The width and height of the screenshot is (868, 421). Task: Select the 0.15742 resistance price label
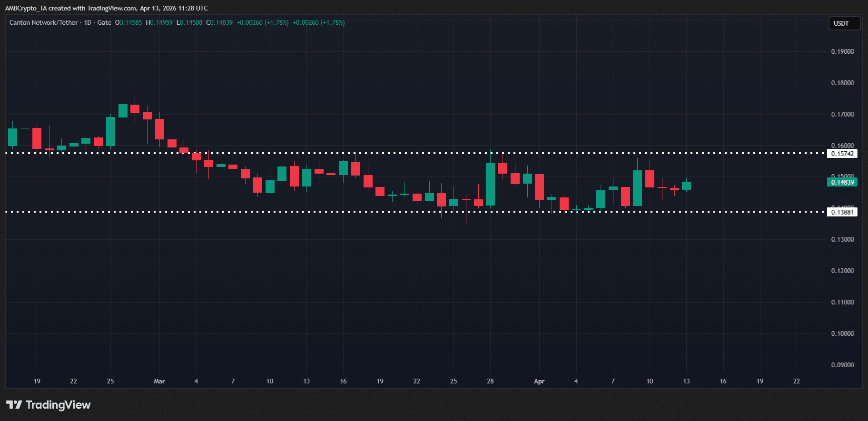tap(842, 154)
